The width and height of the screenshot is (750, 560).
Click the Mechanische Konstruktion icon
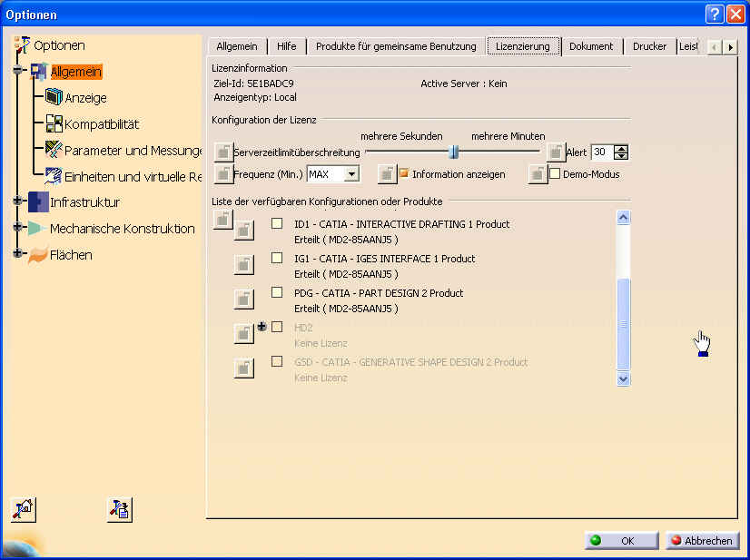pos(37,228)
